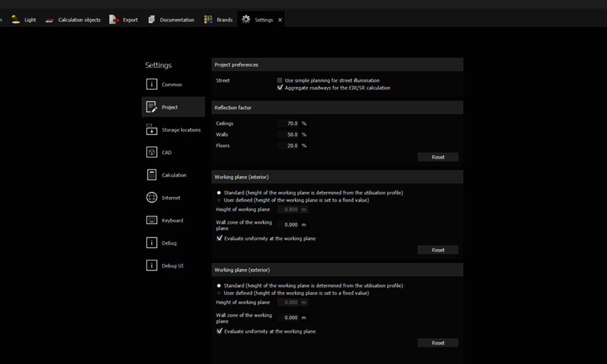Click the Debug settings icon
607x364 pixels.
coord(151,243)
